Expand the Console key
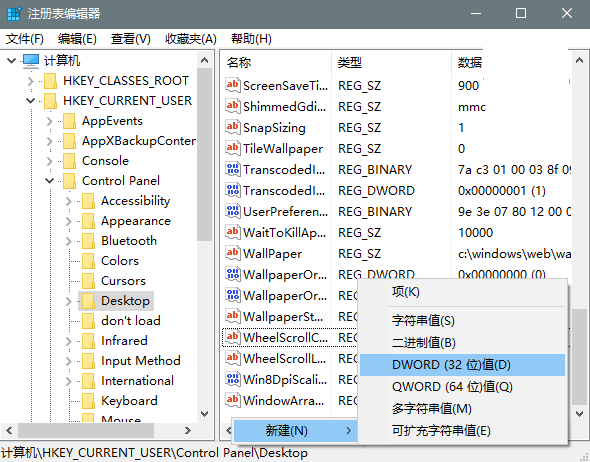This screenshot has width=590, height=462. pos(50,161)
